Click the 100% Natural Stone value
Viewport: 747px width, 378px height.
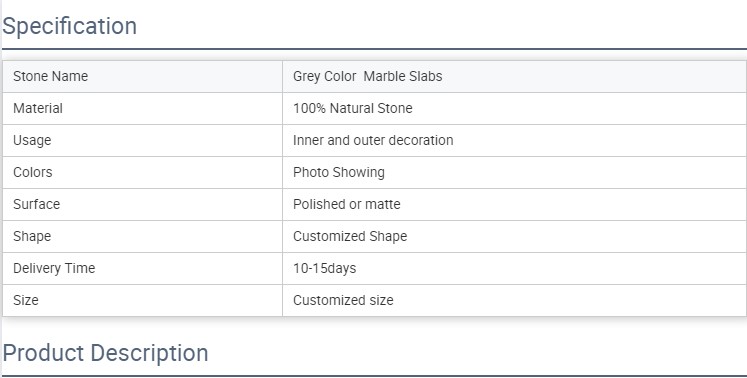pyautogui.click(x=353, y=108)
